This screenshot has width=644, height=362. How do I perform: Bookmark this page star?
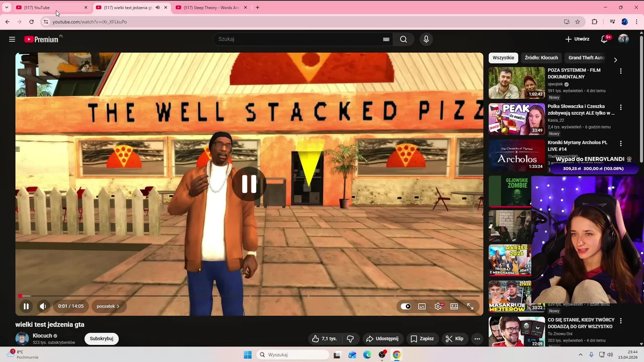point(578,22)
